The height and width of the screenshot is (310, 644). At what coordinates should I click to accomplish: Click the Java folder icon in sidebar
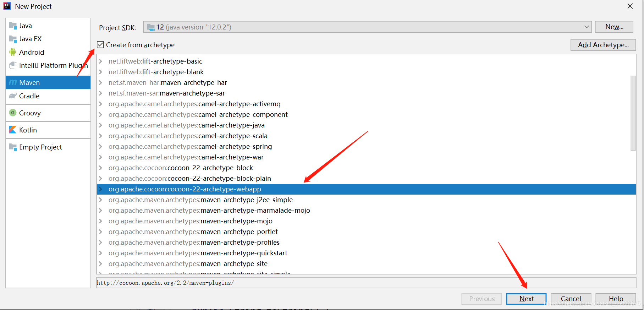[x=13, y=26]
